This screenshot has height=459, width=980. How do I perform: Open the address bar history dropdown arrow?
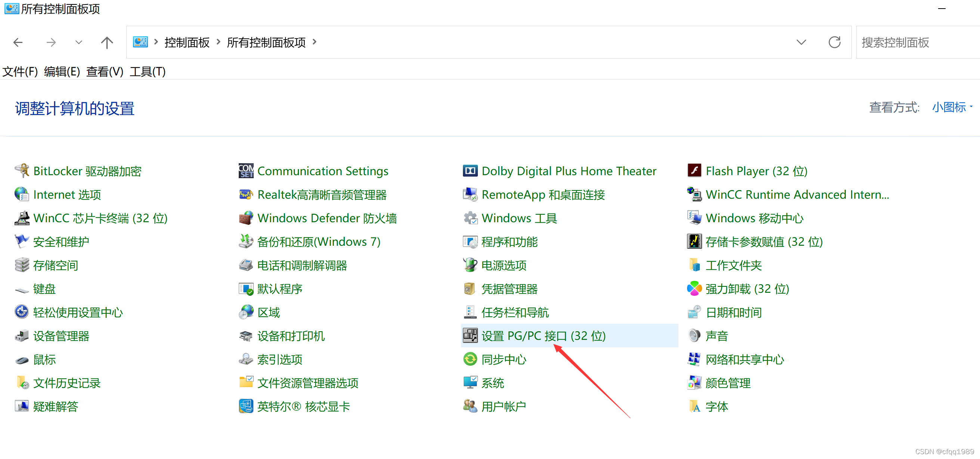(x=801, y=42)
